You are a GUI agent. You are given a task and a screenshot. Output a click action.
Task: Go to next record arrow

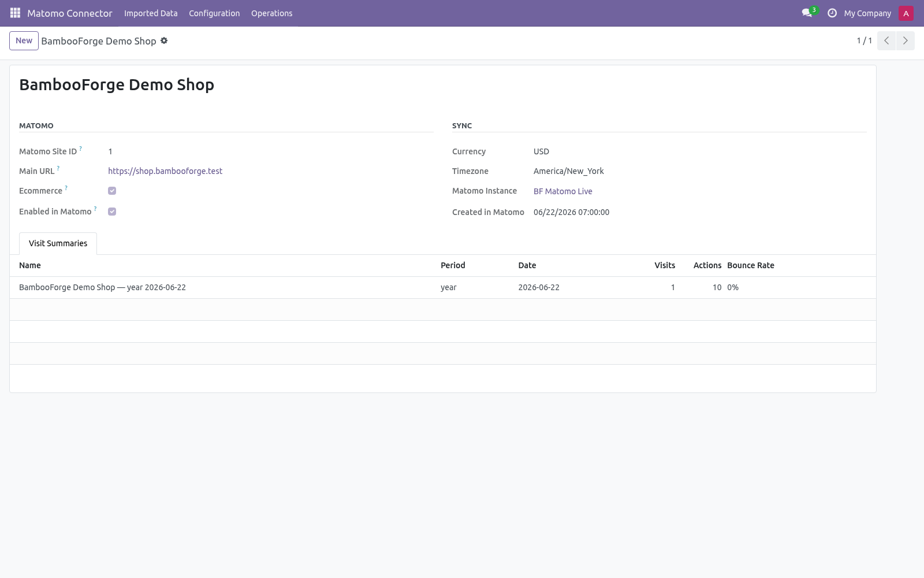click(x=905, y=40)
